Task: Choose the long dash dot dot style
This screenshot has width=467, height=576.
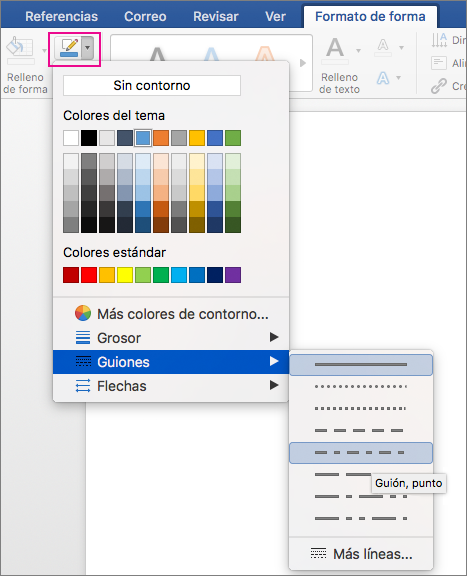Action: tap(361, 519)
